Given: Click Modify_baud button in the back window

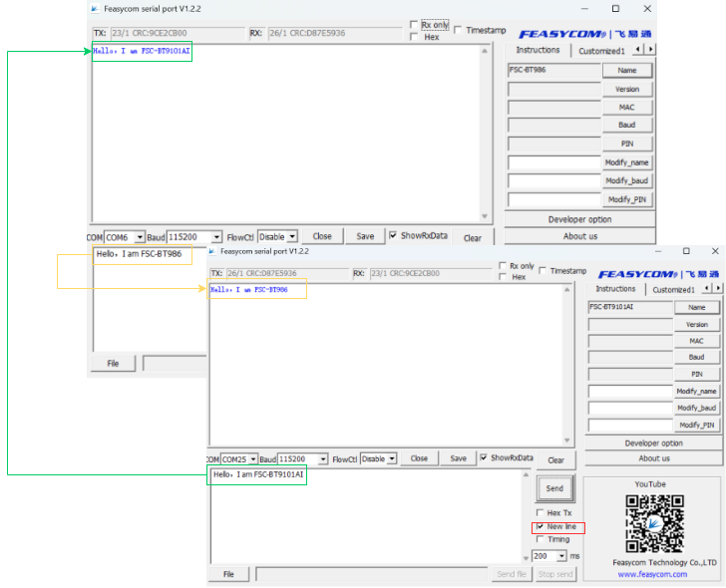Looking at the screenshot, I should (627, 181).
